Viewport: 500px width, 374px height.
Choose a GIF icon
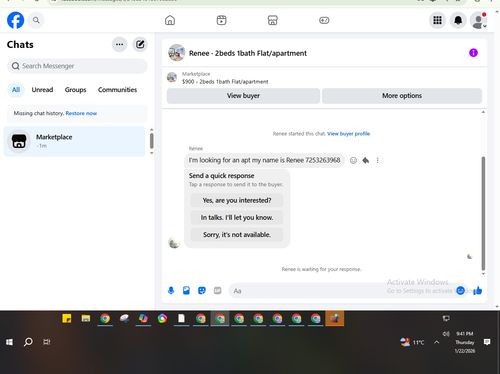coord(218,291)
